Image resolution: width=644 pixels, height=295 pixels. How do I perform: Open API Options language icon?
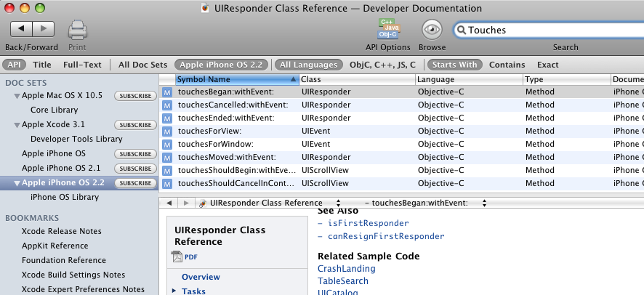[x=388, y=29]
